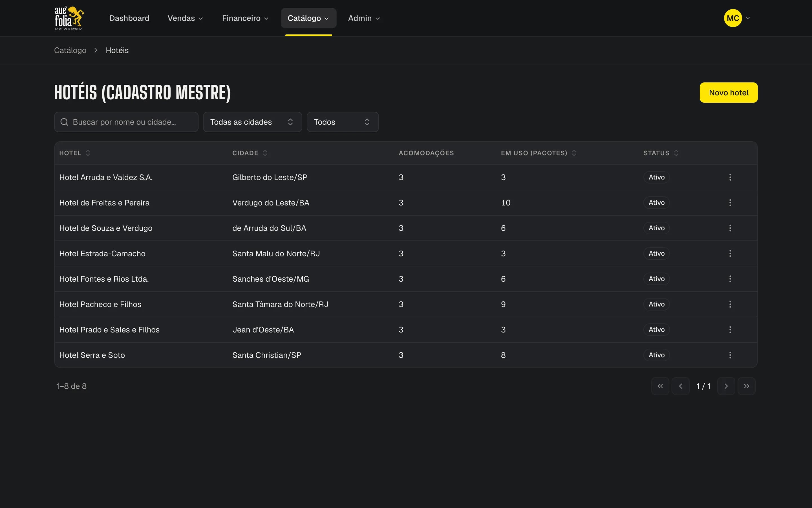812x508 pixels.
Task: Expand the Vendas menu
Action: click(x=185, y=18)
